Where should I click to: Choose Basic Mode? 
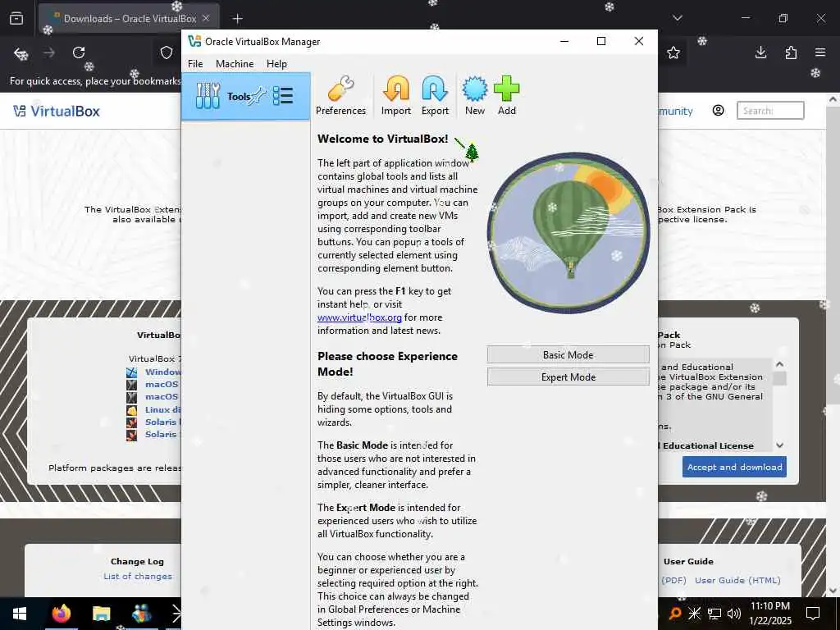568,354
